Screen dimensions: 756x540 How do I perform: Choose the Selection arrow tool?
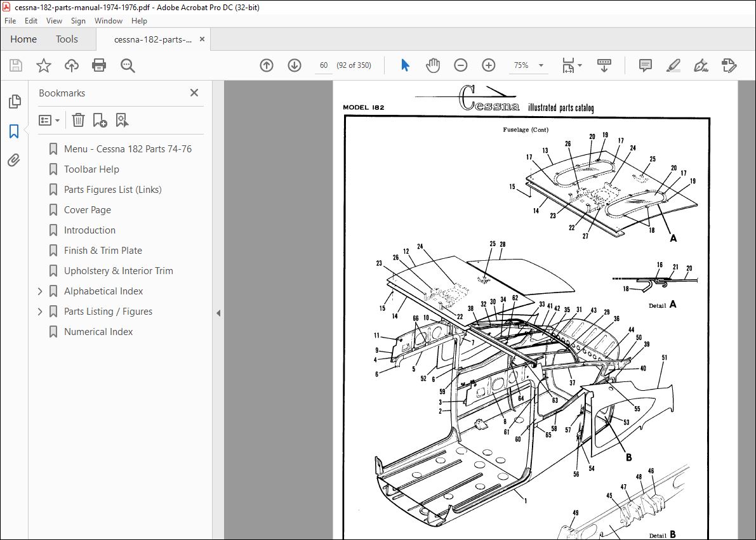click(x=405, y=65)
